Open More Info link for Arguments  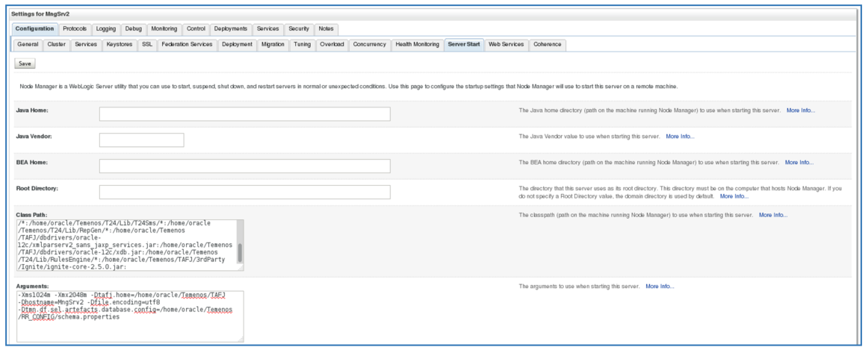click(660, 287)
